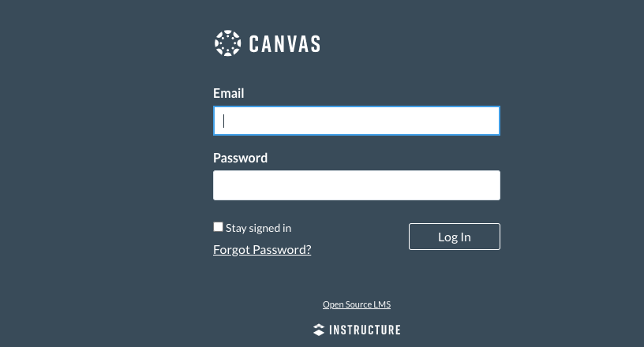Submit the form with Log In
This screenshot has height=347, width=644.
(x=454, y=237)
